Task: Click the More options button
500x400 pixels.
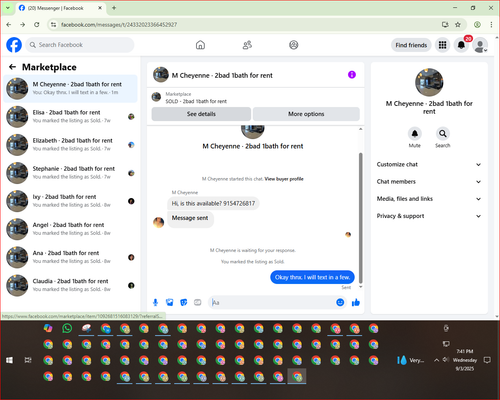Action: point(306,114)
